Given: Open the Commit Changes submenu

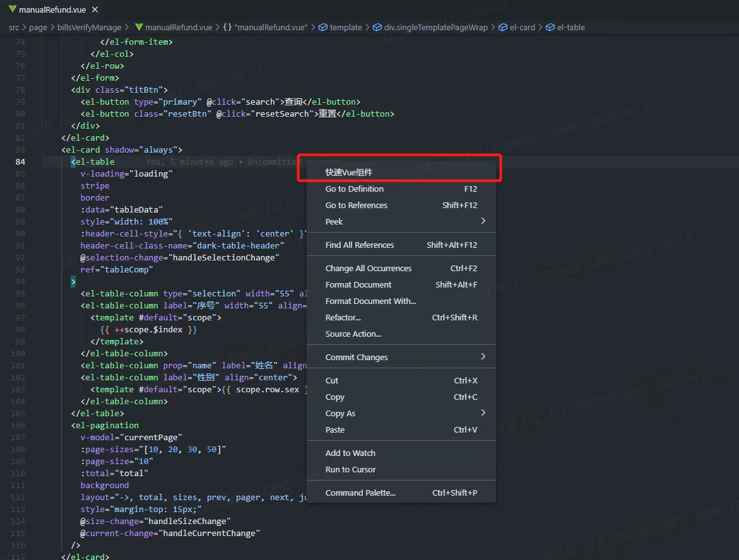Looking at the screenshot, I should (401, 357).
